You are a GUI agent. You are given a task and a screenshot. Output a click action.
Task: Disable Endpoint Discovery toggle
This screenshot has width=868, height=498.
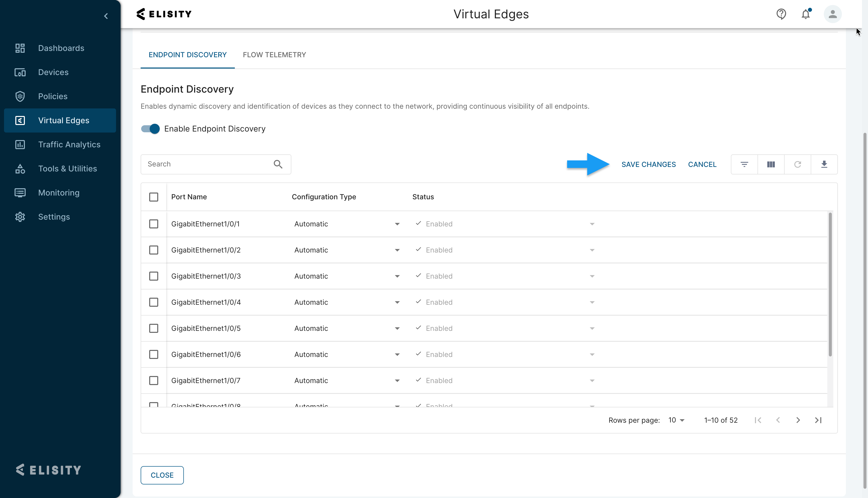tap(150, 129)
